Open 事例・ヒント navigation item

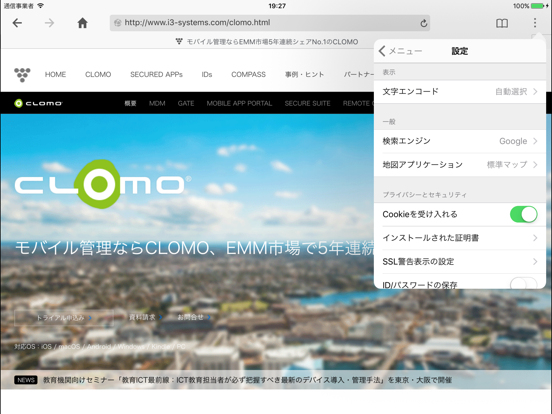(305, 75)
